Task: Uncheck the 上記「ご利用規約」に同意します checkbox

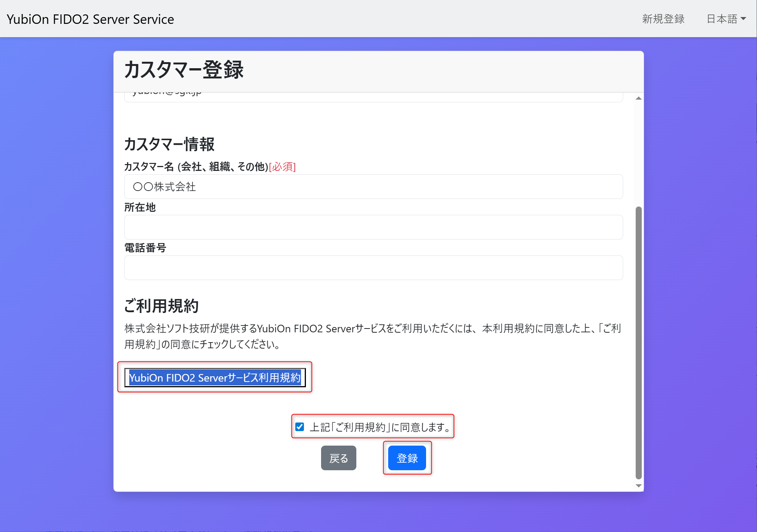Action: click(299, 427)
